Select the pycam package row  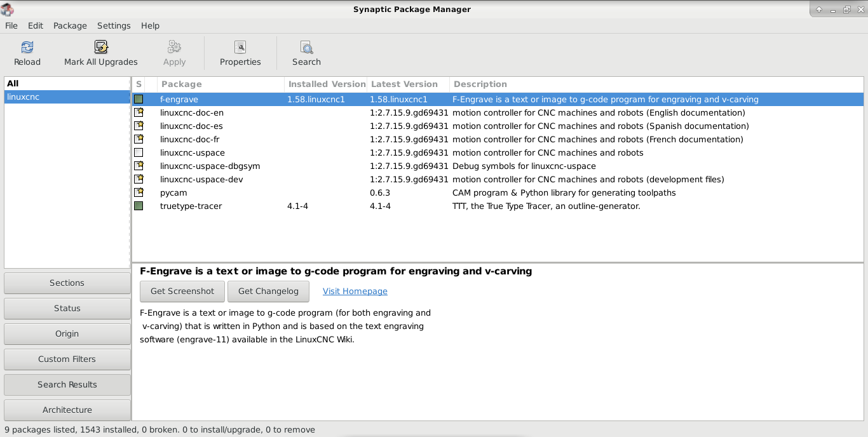(498, 193)
